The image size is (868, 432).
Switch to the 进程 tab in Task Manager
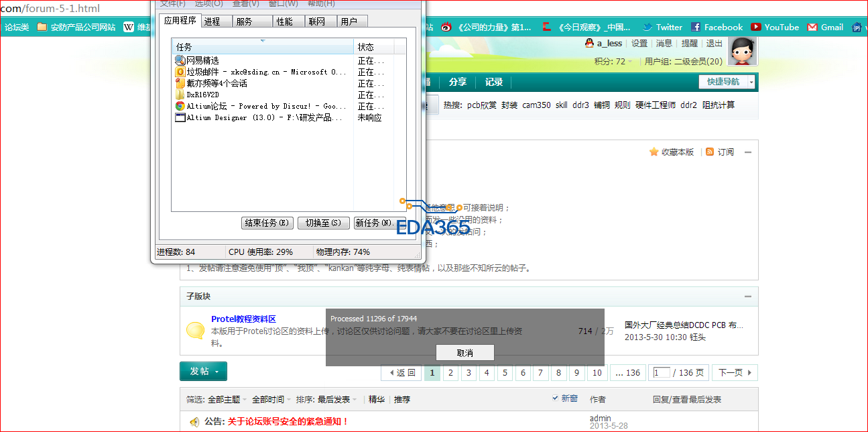pos(216,21)
